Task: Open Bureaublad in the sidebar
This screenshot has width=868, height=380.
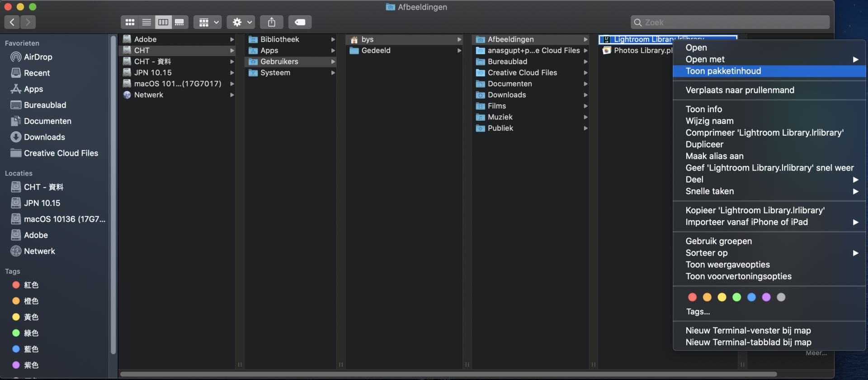Action: pos(39,105)
